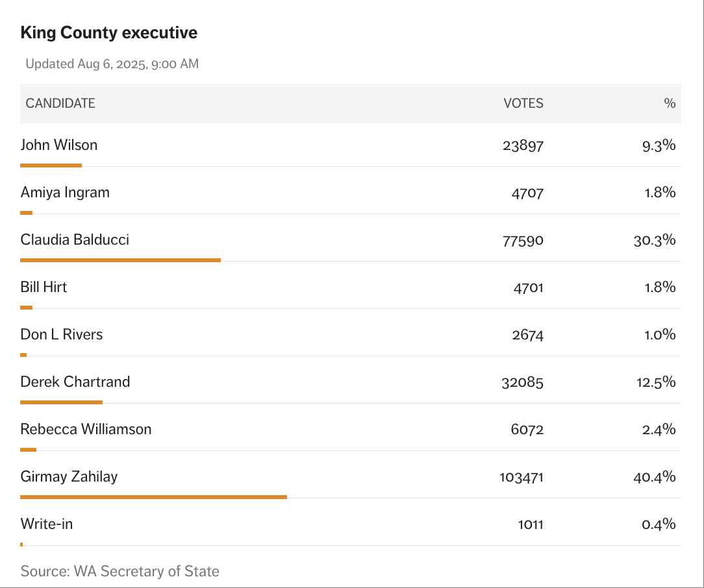Click the CANDIDATE column header

[60, 103]
